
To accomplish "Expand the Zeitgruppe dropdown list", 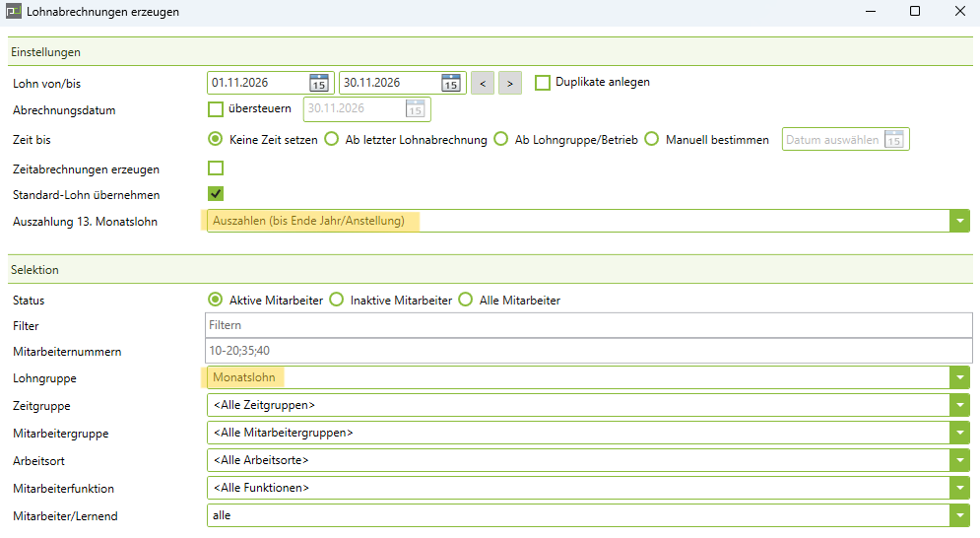I will point(959,405).
